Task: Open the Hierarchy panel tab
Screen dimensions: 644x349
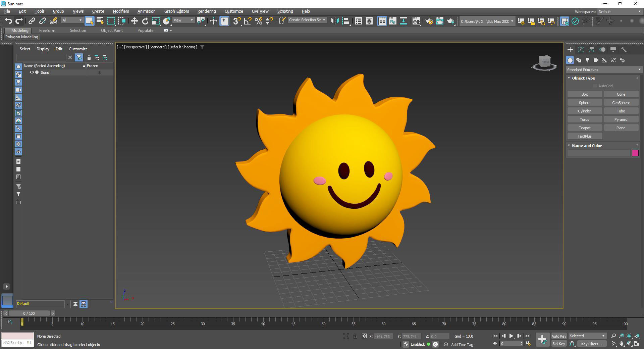Action: pyautogui.click(x=592, y=50)
